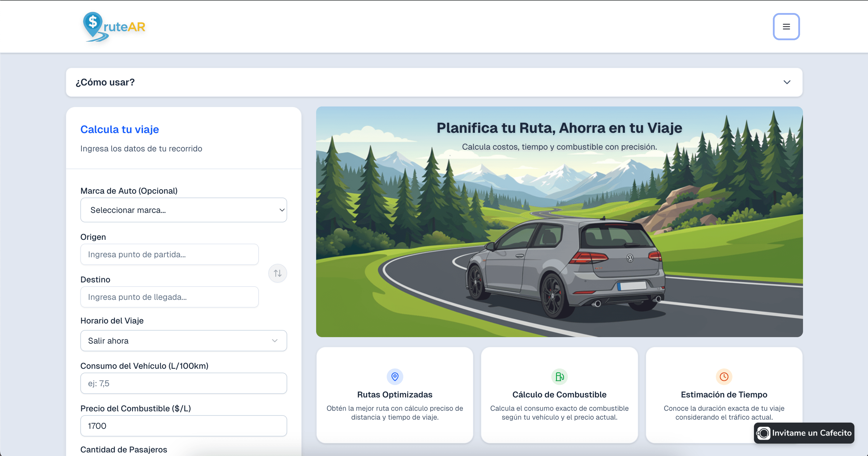Expand the ¿Cómo usar? chevron
This screenshot has height=456, width=868.
787,82
